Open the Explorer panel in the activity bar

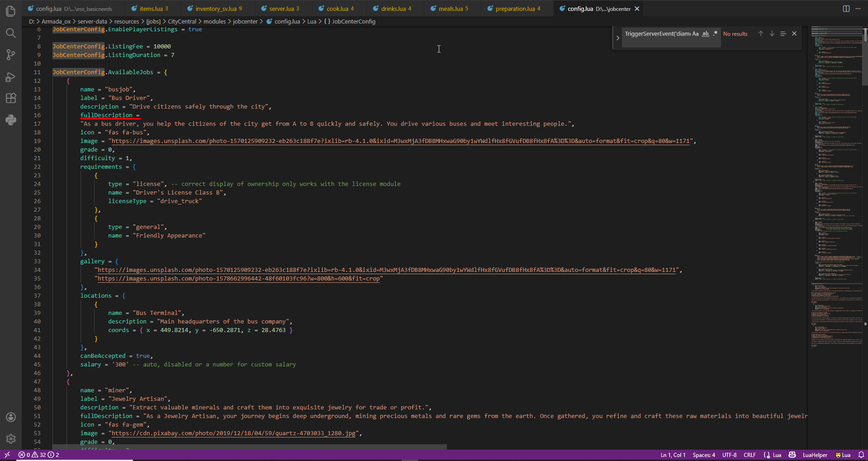11,11
